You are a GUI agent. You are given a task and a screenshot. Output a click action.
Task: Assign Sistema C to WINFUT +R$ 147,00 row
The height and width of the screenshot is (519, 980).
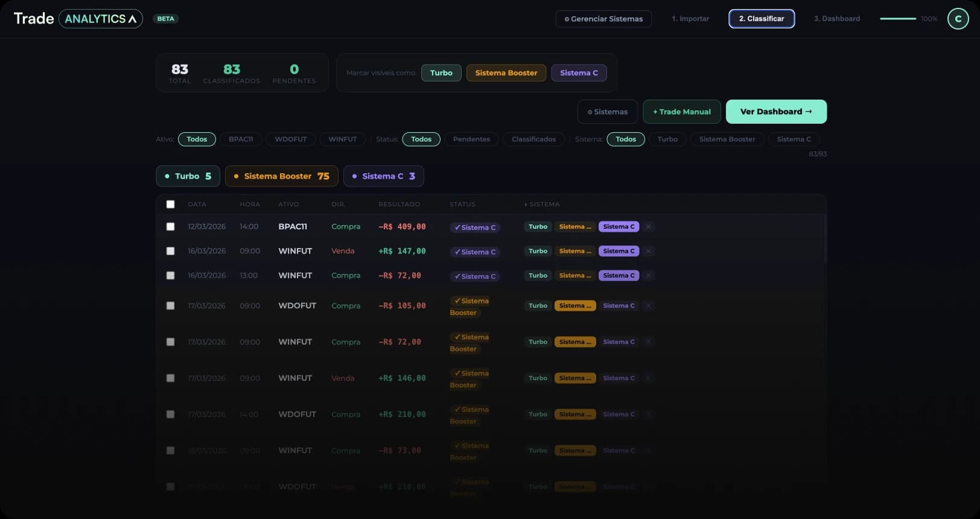coord(619,251)
